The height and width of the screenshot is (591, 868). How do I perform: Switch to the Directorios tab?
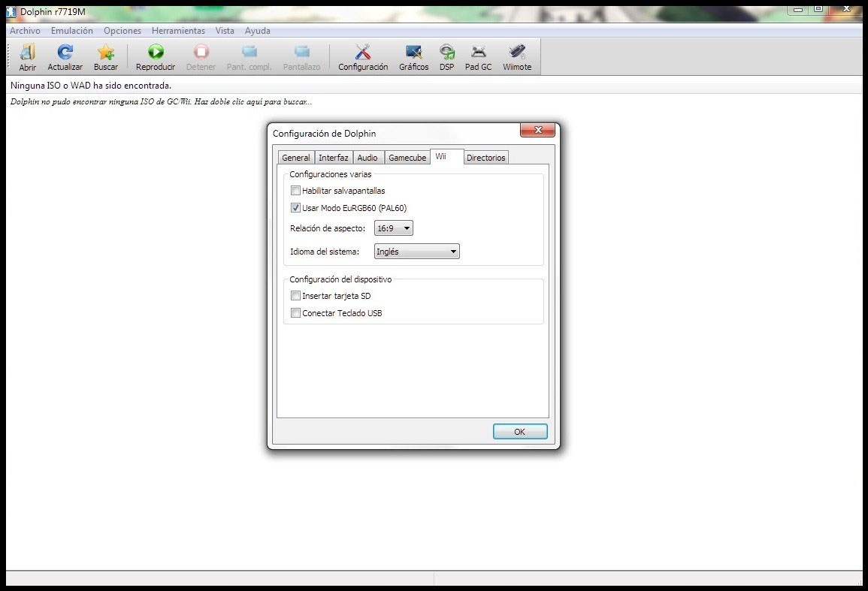[x=486, y=158]
